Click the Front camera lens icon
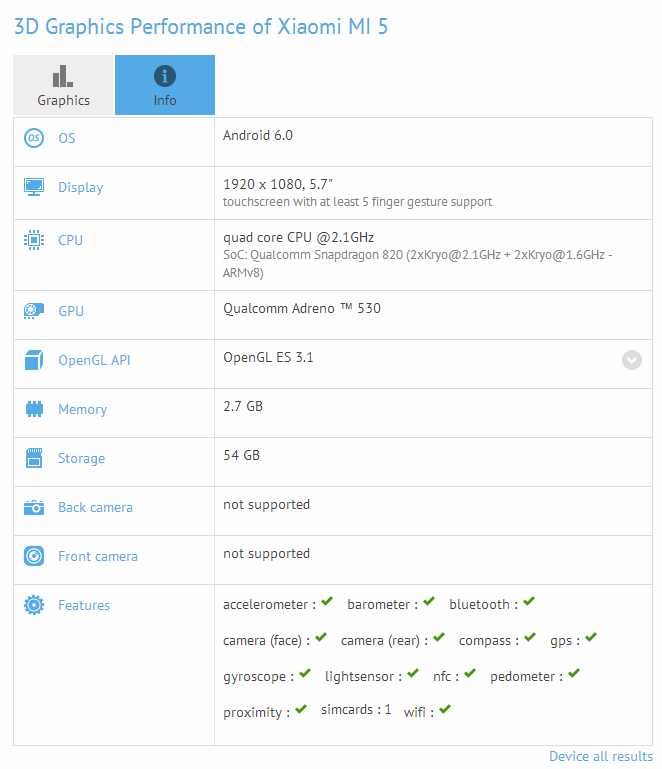Screen dimensions: 662x769 tap(34, 556)
